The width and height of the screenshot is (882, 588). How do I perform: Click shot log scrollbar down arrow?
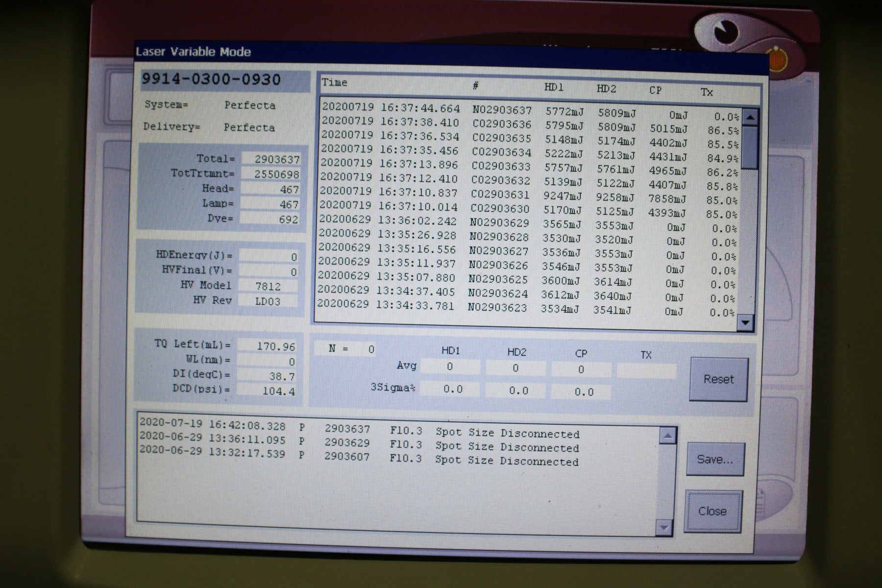(746, 322)
